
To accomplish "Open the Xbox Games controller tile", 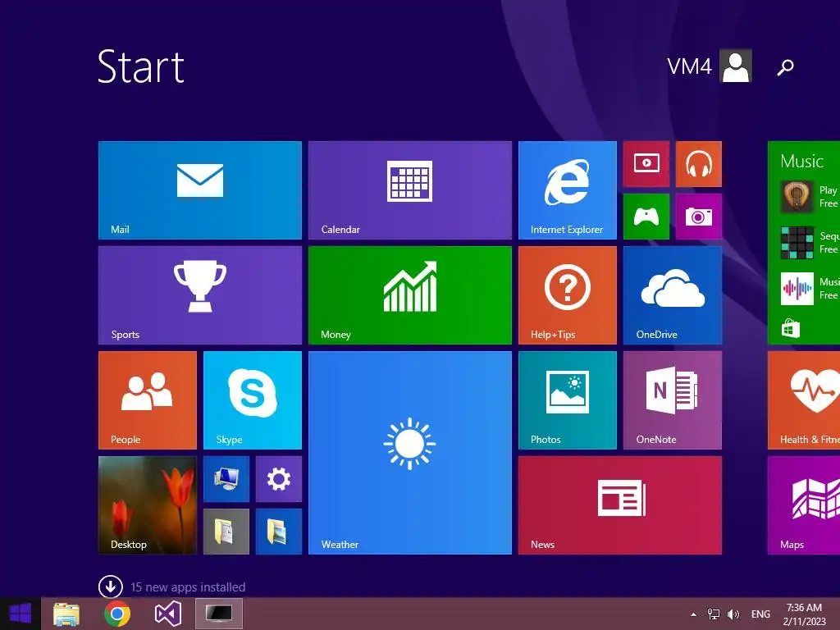I will tap(646, 217).
